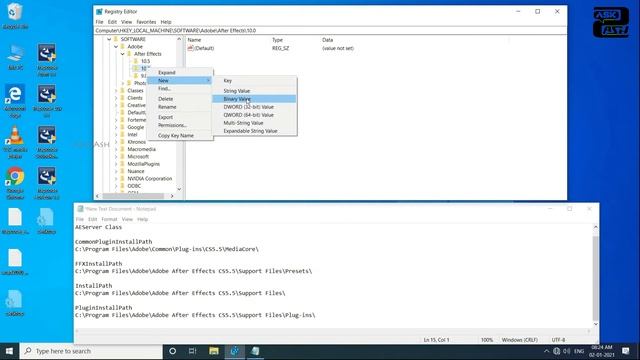Open Registry Editor File menu
This screenshot has height=360, width=640.
coord(100,22)
